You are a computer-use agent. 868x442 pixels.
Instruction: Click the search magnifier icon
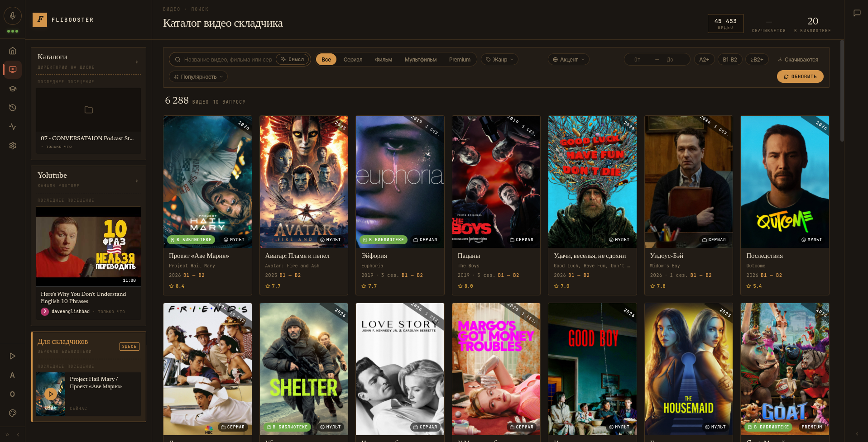coord(178,60)
